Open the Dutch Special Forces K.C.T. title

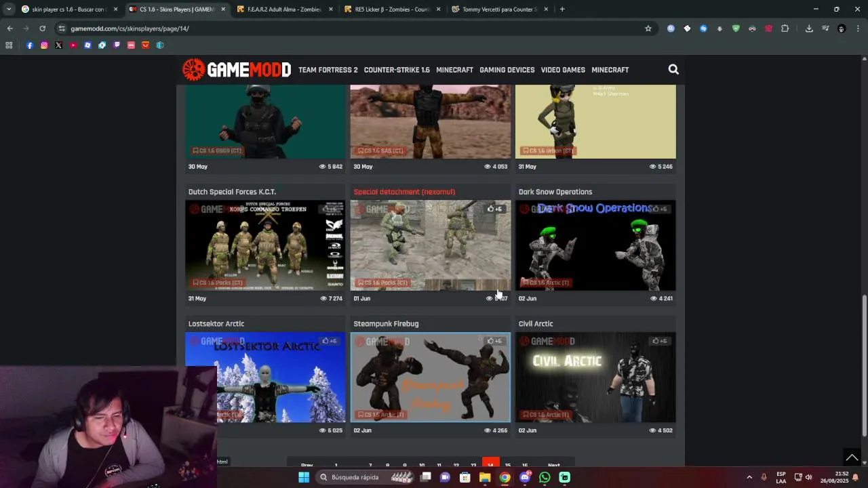232,192
